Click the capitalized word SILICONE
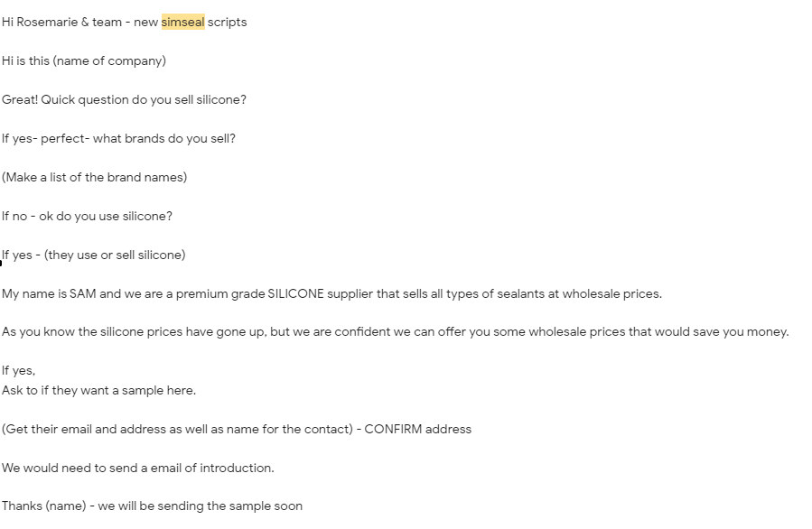Image resolution: width=812 pixels, height=529 pixels. pyautogui.click(x=295, y=294)
